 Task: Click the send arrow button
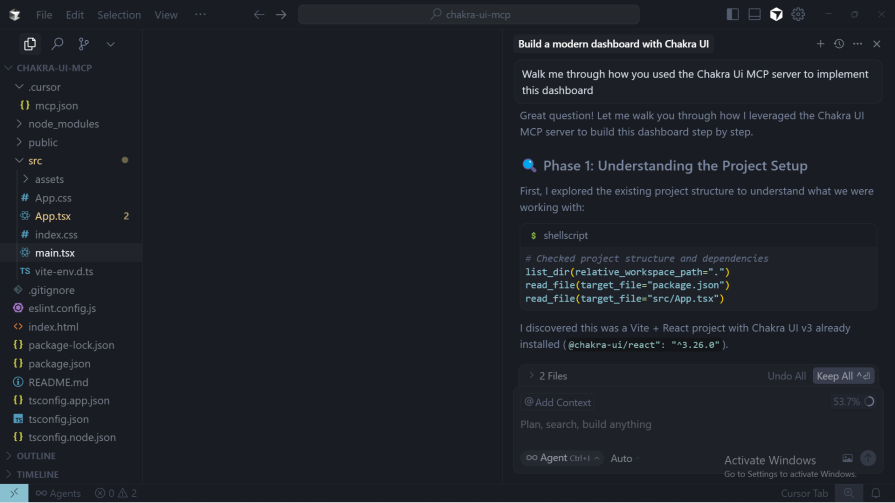pos(868,458)
